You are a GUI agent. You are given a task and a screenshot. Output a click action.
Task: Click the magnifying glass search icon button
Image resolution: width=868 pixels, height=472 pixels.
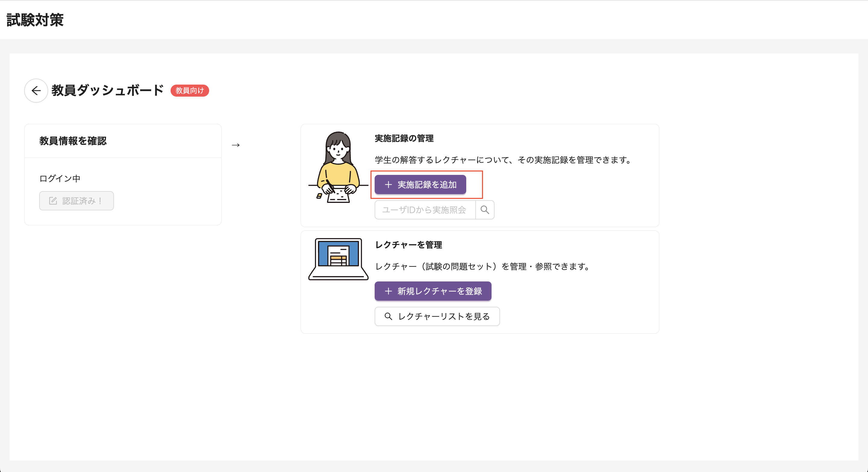coord(485,210)
